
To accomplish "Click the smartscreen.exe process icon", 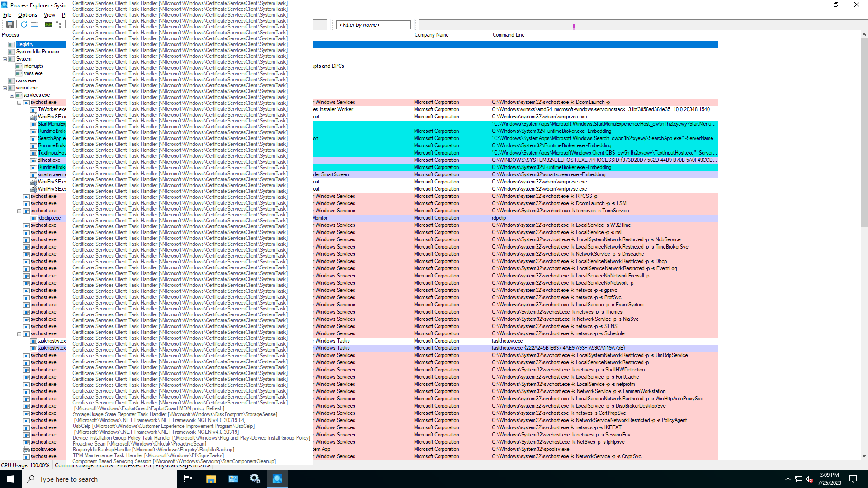I will 33,174.
